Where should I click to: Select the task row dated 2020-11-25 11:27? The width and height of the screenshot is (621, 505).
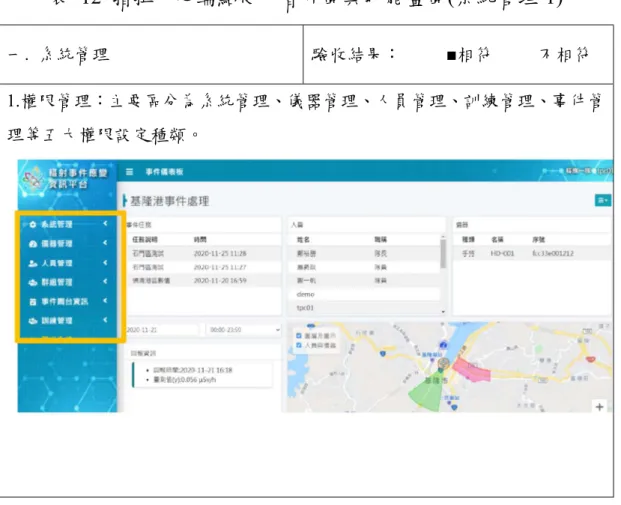pos(204,267)
